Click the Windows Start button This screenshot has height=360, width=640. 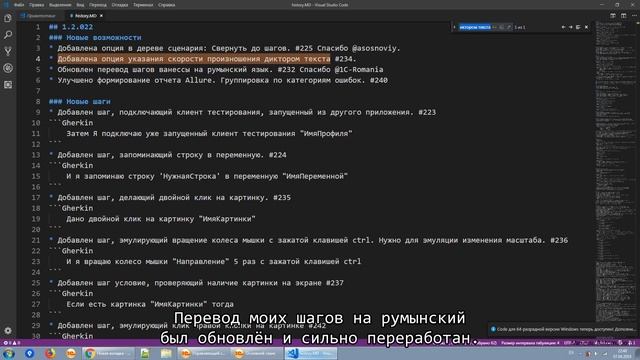[9, 353]
